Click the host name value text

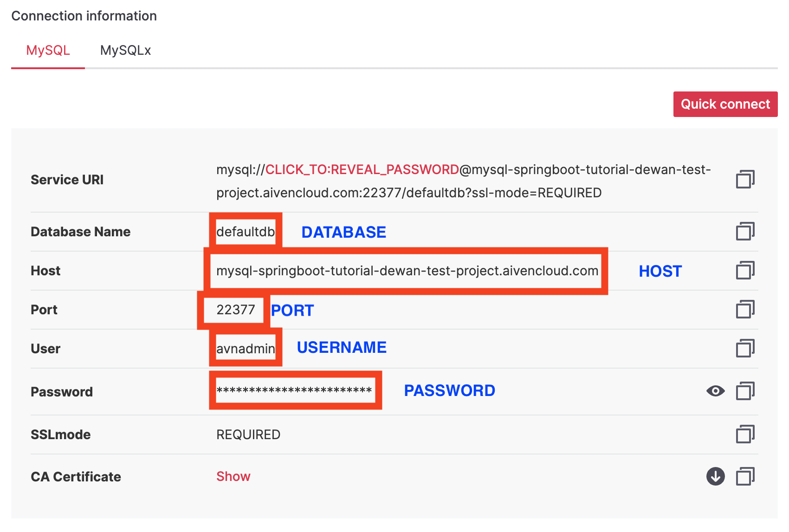click(407, 271)
